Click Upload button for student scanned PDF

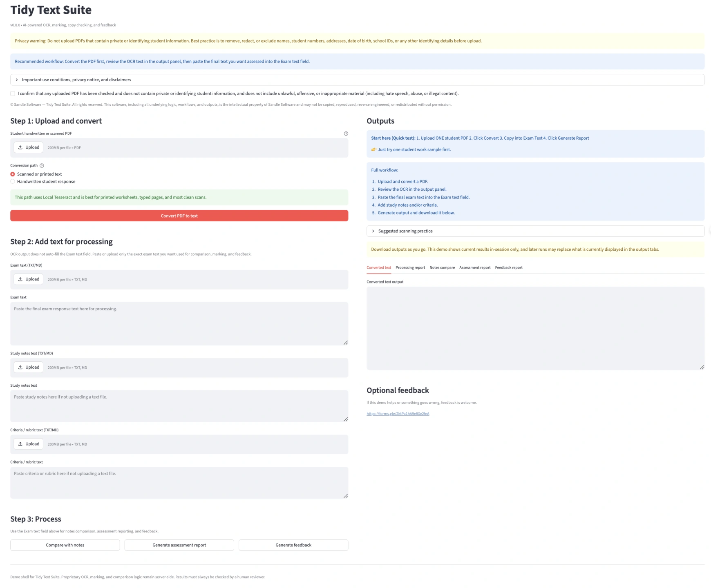(x=29, y=147)
